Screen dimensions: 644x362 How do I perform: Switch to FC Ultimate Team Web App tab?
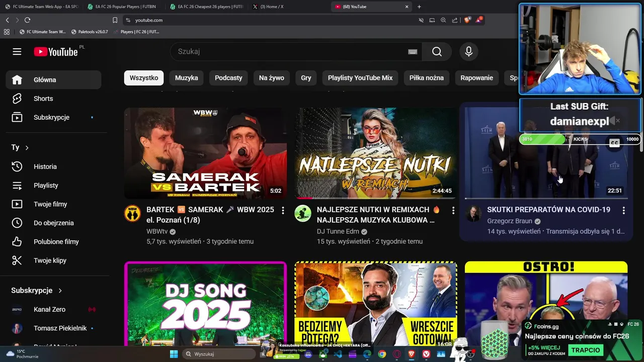click(41, 7)
